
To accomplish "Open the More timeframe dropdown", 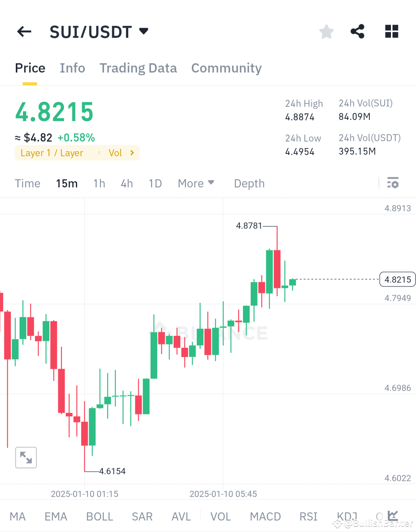I will click(196, 183).
